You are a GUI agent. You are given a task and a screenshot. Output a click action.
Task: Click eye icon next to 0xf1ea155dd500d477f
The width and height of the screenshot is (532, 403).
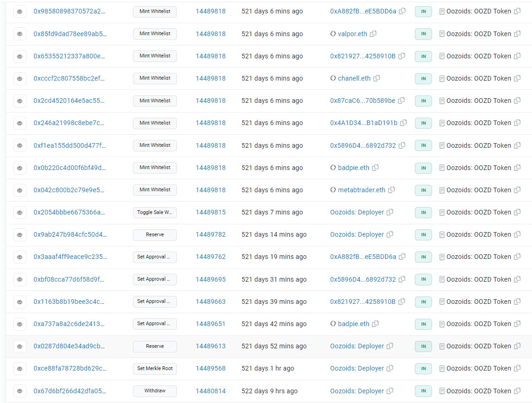(20, 145)
